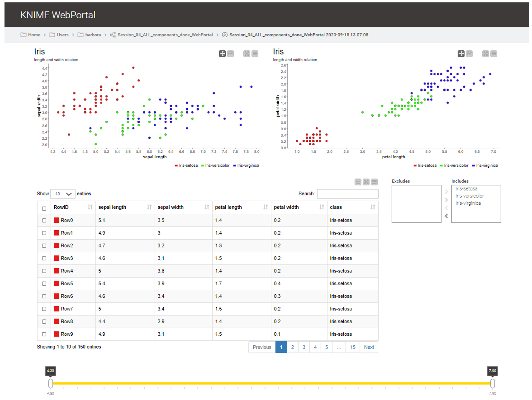Expand the table view to fullscreen
The width and height of the screenshot is (532, 400).
pos(366,182)
